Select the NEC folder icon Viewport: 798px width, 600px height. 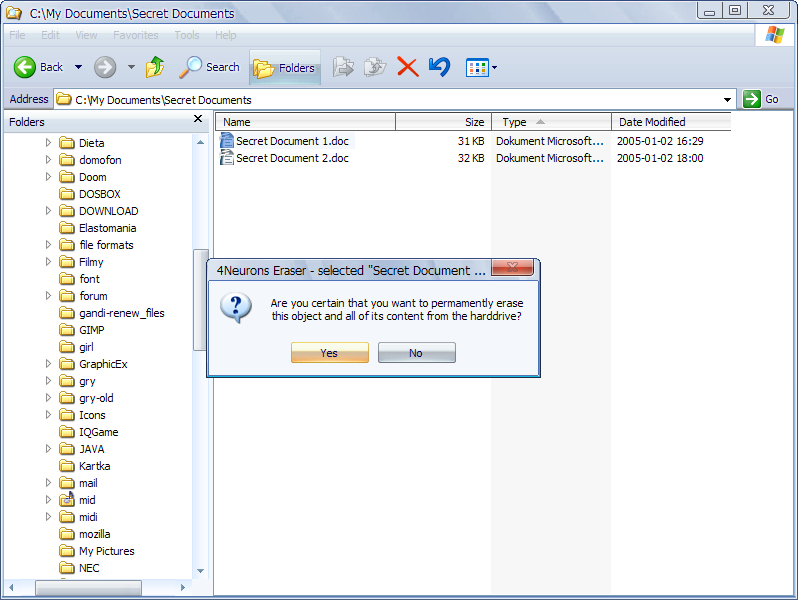(67, 567)
